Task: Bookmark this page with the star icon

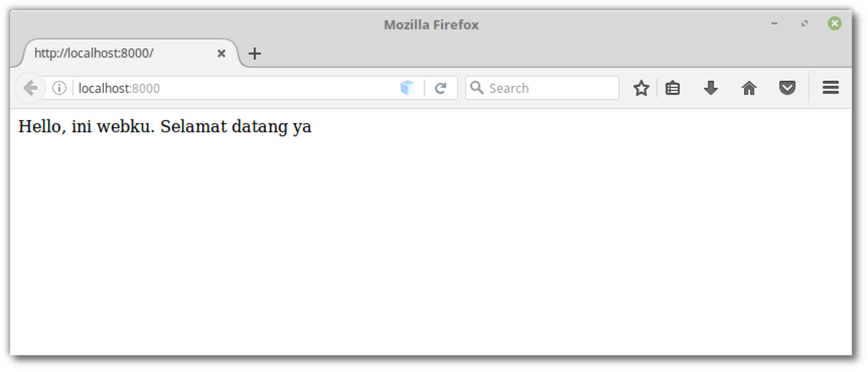Action: coord(641,88)
